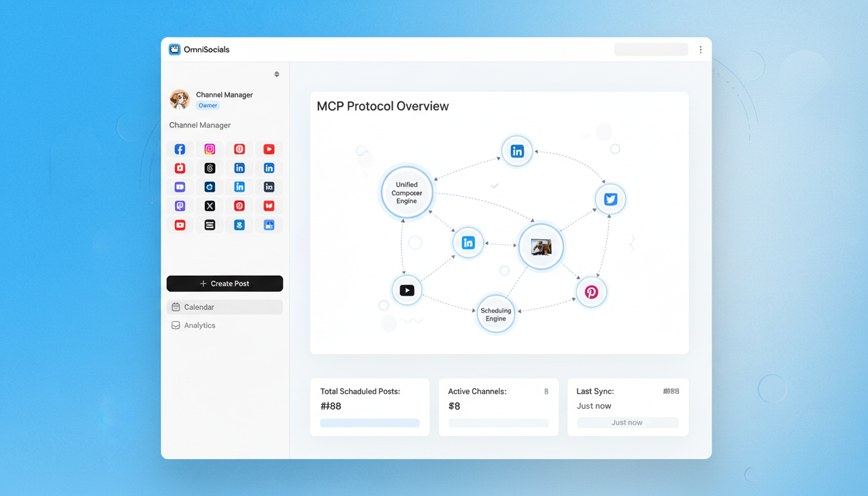Expand the sort chevron above Channel Manager

276,74
